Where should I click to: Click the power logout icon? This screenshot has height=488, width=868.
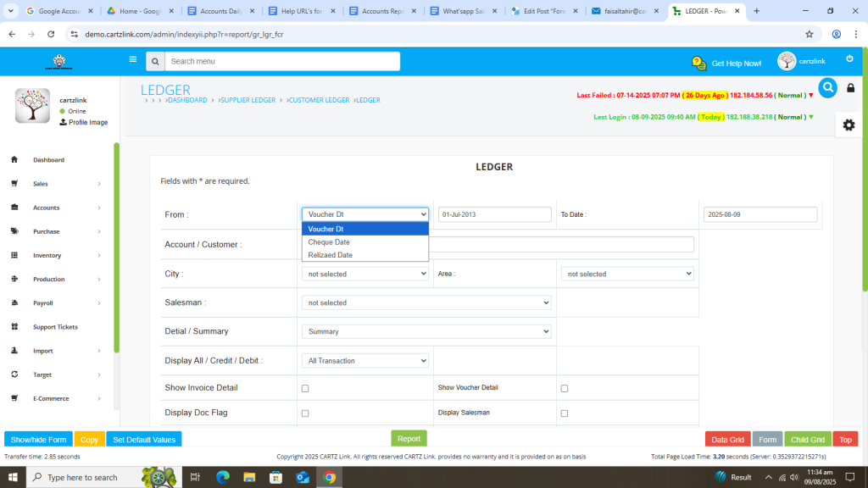849,58
